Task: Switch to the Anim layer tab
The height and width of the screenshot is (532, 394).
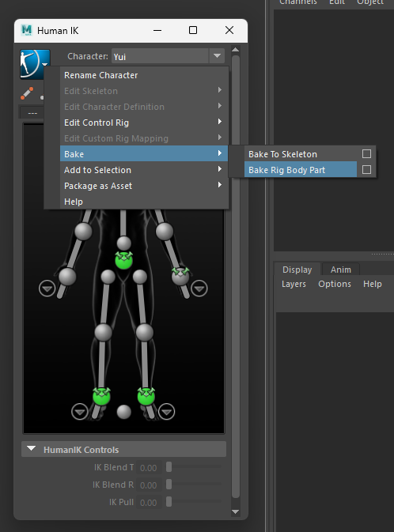Action: (x=341, y=270)
